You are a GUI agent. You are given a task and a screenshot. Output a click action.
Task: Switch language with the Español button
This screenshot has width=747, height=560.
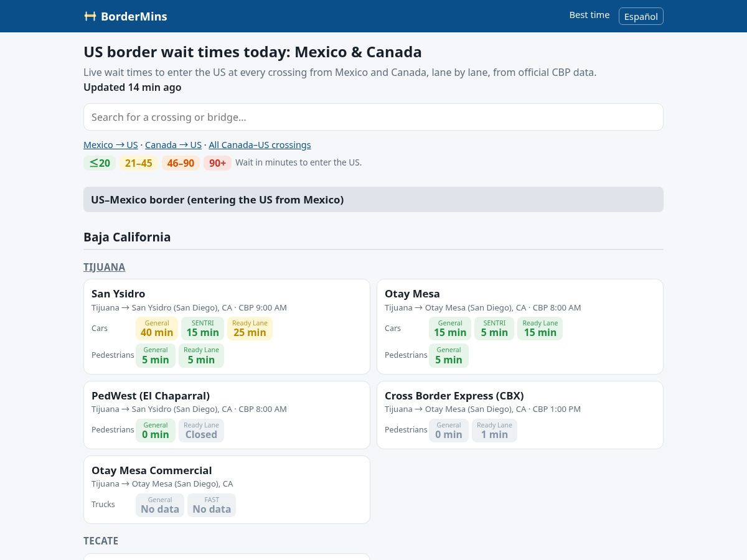click(x=641, y=16)
